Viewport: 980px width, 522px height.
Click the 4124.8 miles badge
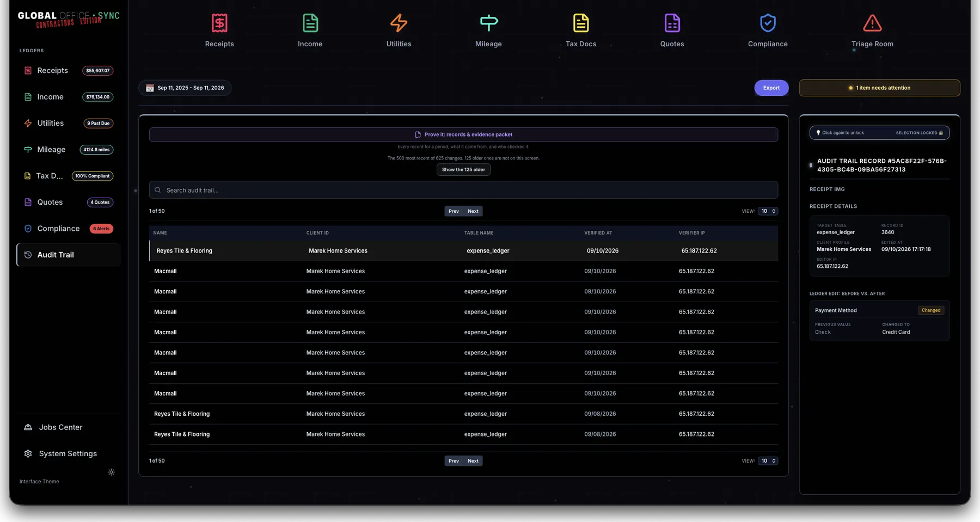tap(96, 150)
